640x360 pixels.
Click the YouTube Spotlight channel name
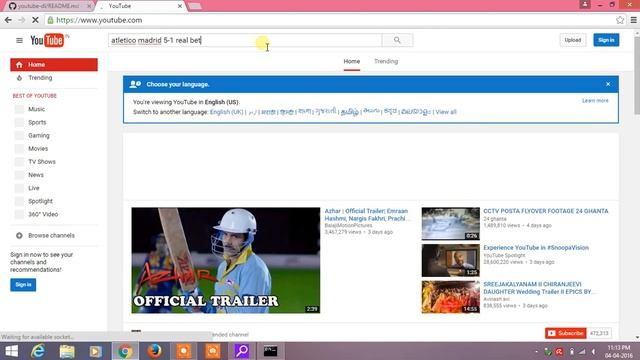tap(504, 255)
